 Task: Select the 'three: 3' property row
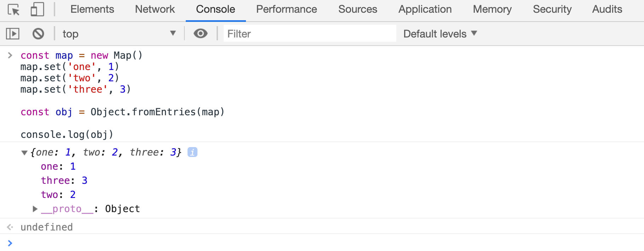64,180
